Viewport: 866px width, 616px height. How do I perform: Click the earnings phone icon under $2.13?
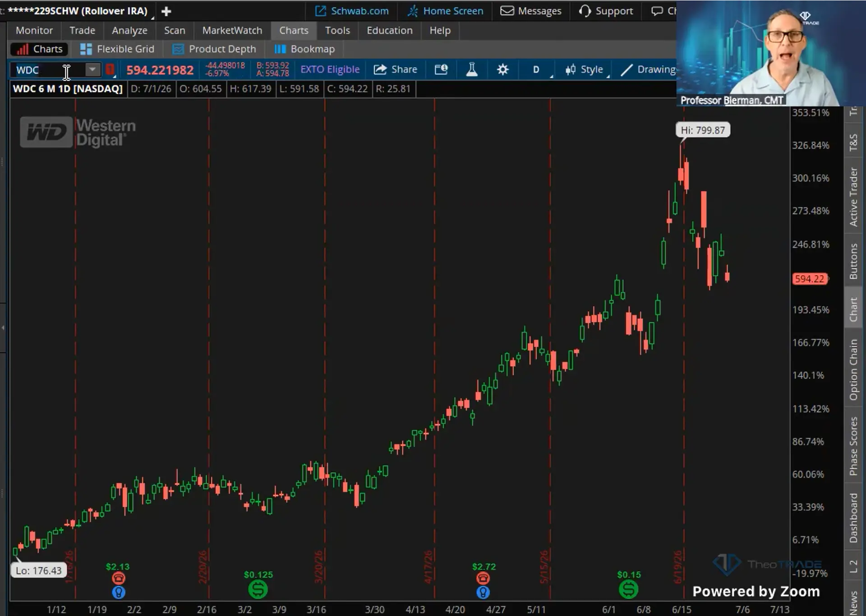click(x=118, y=578)
